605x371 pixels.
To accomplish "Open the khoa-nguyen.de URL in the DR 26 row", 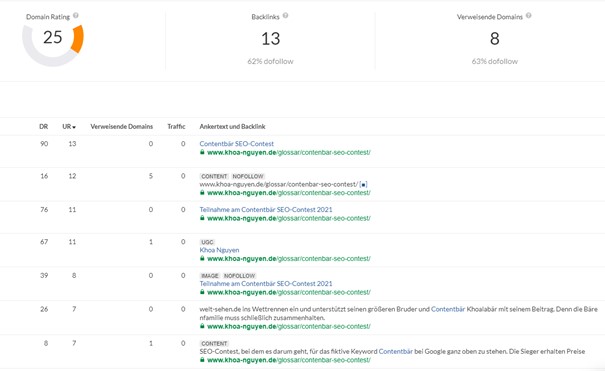I will (289, 326).
